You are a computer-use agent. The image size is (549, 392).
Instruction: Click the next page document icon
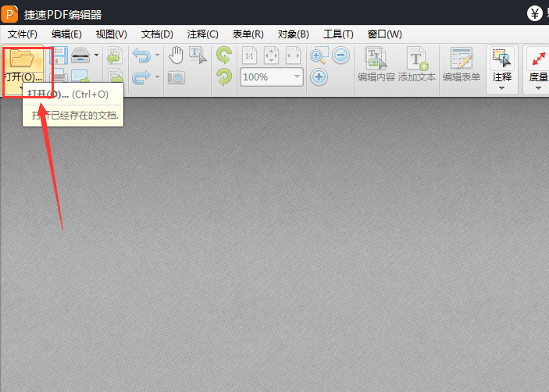tap(116, 76)
